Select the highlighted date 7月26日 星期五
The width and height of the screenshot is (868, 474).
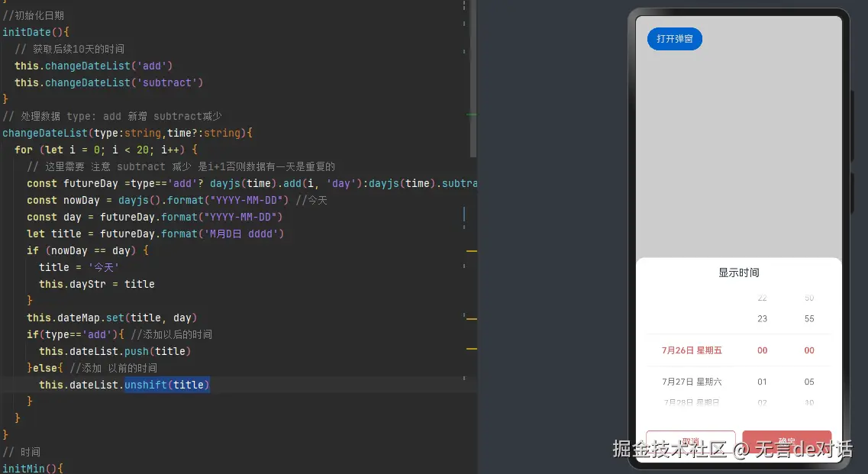coord(692,350)
